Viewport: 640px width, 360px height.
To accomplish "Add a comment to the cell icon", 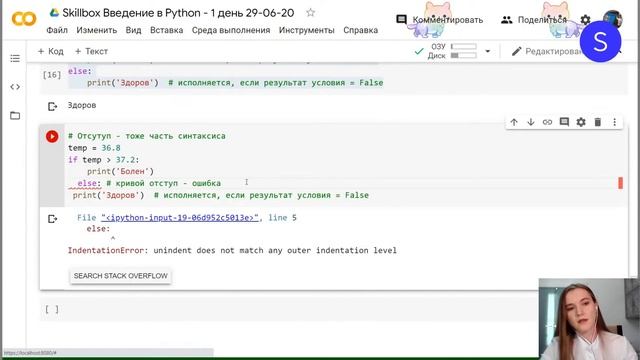I will [x=564, y=122].
